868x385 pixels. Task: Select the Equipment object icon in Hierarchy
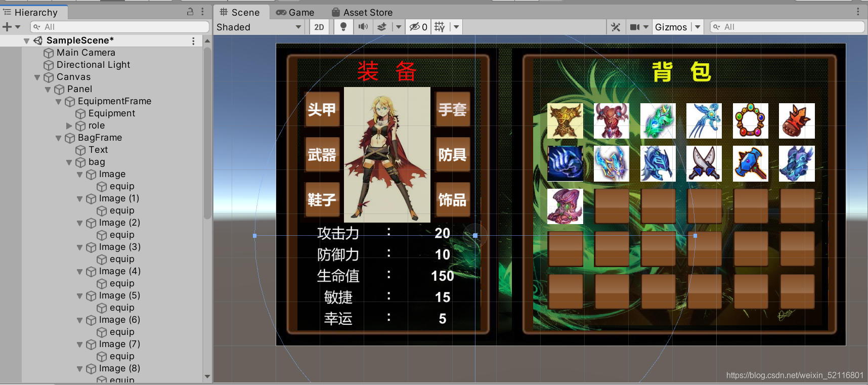pyautogui.click(x=80, y=113)
